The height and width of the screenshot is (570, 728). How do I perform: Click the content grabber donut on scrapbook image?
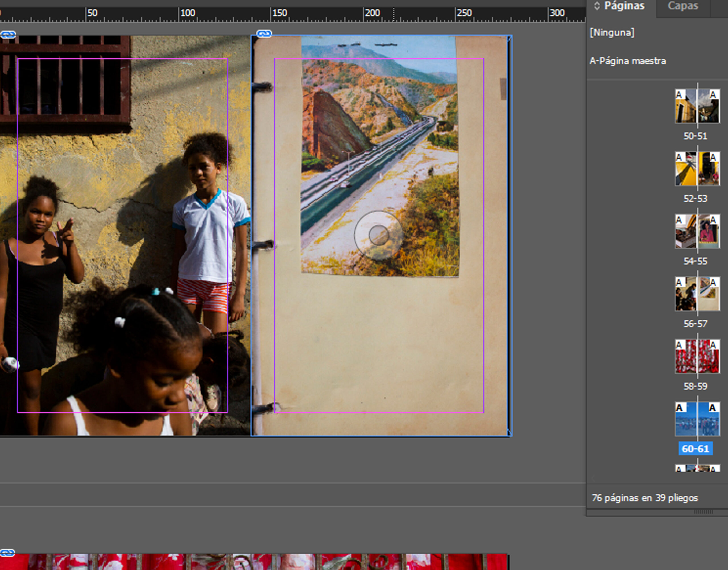379,235
